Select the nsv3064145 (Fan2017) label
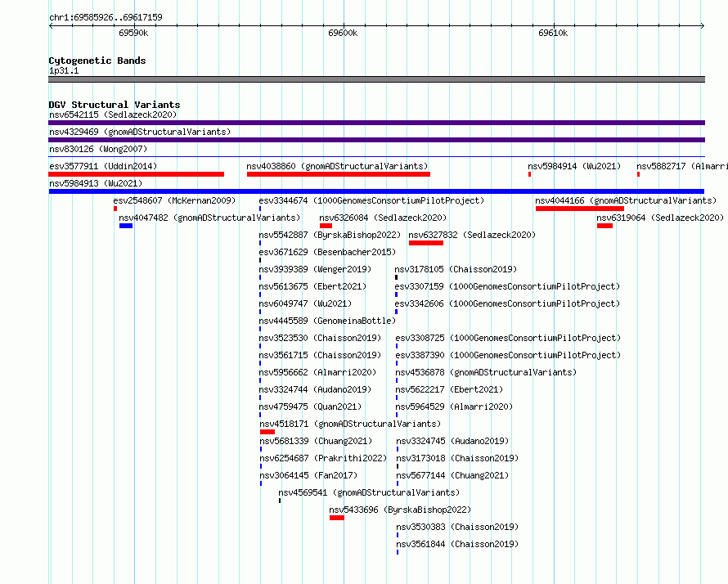Viewport: 728px width, 584px height. (308, 475)
